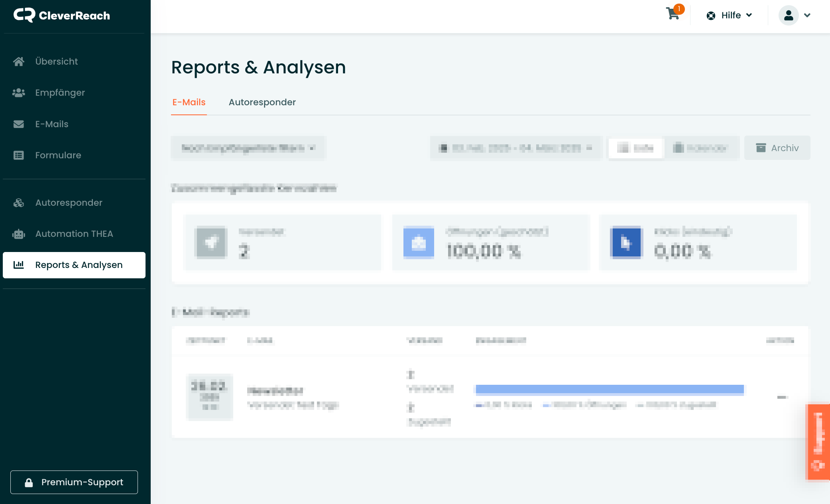Screen dimensions: 830x504
Task: Switch to the list view toggle
Action: click(635, 148)
